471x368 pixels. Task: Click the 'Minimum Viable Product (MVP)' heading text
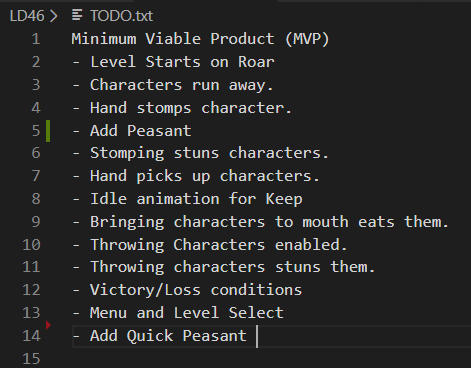(x=200, y=39)
